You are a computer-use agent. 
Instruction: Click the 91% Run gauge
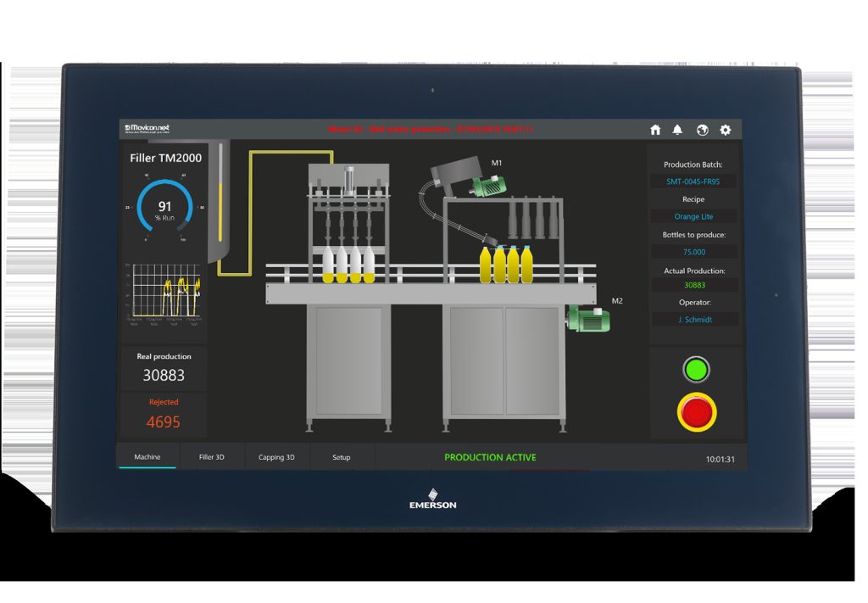[164, 206]
